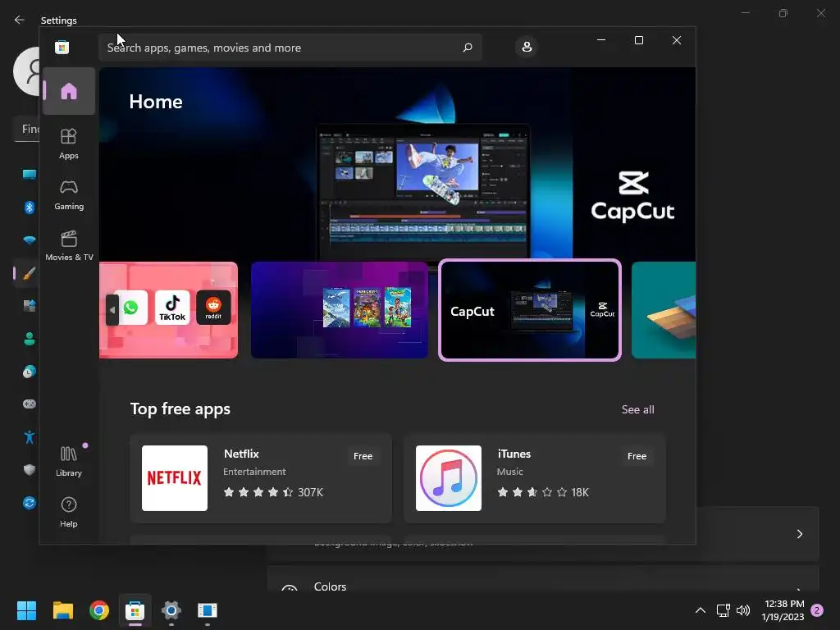Open the Library in Microsoft Store
This screenshot has height=630, width=840.
[69, 461]
